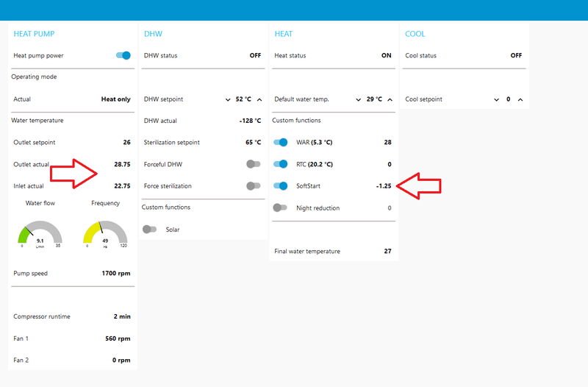Disable the WAR custom function toggle
Screen dimensions: 588x387
(x=281, y=142)
